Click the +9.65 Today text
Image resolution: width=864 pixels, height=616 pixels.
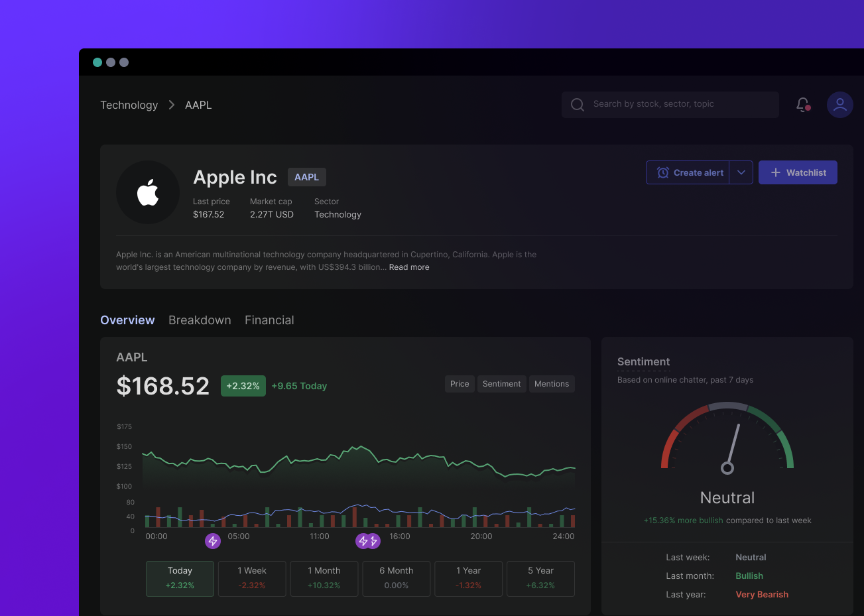pyautogui.click(x=299, y=386)
